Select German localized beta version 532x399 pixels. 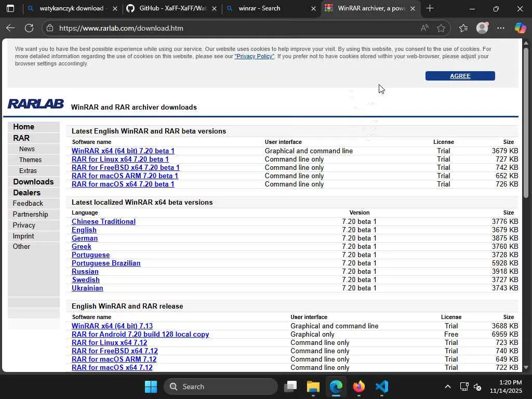(85, 238)
